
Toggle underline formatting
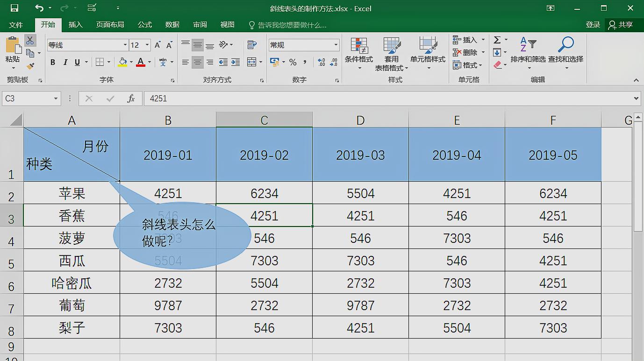(77, 62)
